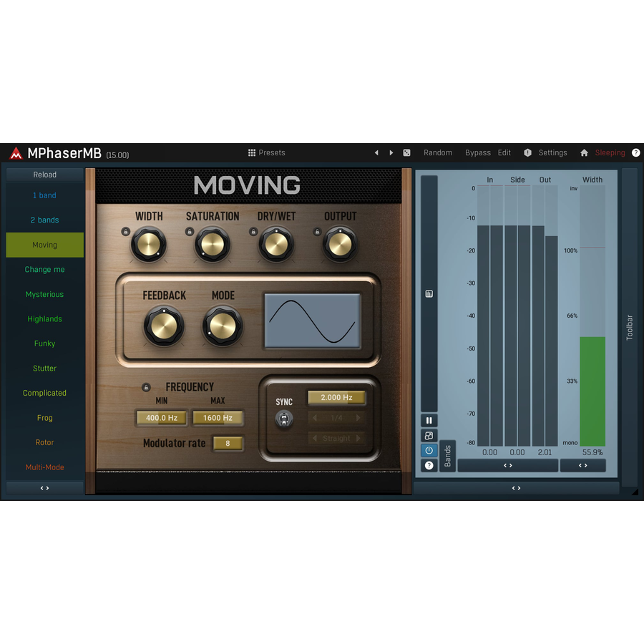
Task: Toggle lock icon next to Dry/Wet knob
Action: pos(253,232)
